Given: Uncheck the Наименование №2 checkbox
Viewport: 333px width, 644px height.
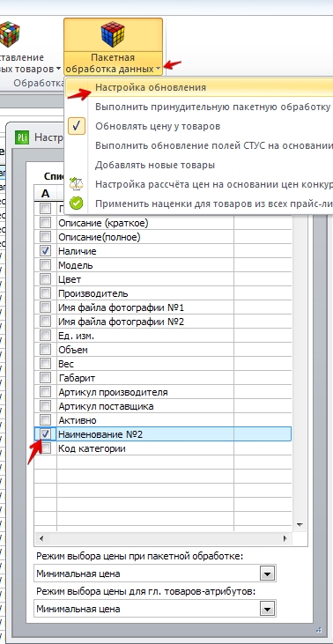Looking at the screenshot, I should [46, 433].
